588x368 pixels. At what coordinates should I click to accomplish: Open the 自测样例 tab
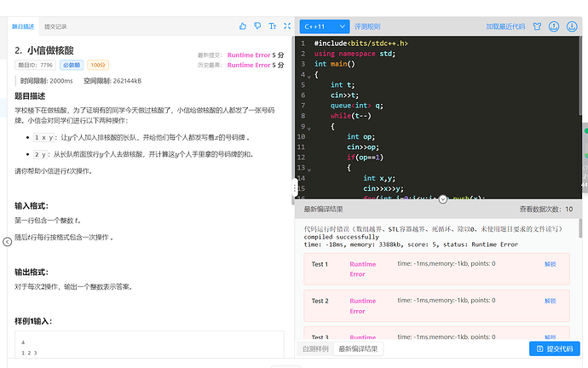click(x=315, y=349)
